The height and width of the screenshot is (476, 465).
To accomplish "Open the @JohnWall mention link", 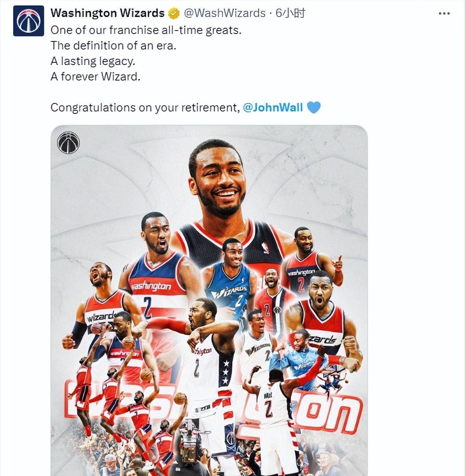I will click(272, 107).
